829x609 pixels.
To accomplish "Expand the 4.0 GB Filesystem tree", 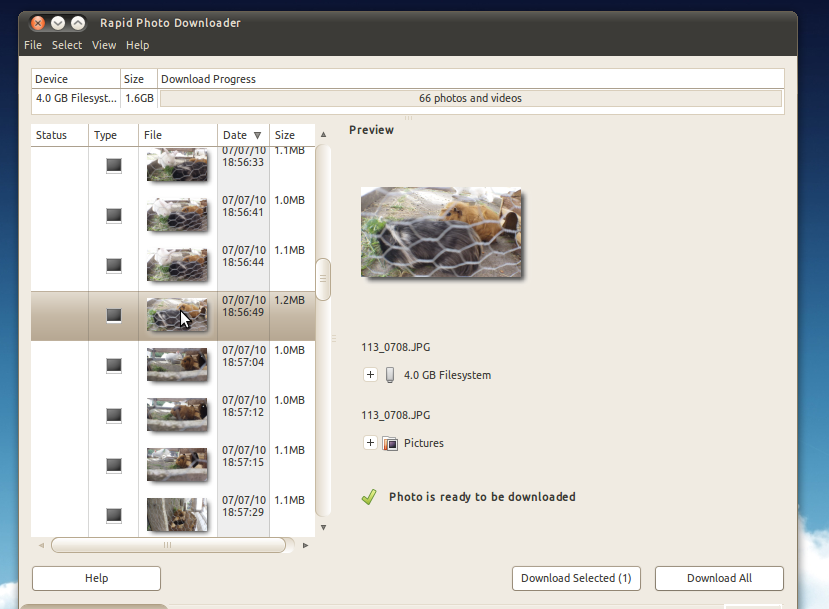I will pos(370,375).
